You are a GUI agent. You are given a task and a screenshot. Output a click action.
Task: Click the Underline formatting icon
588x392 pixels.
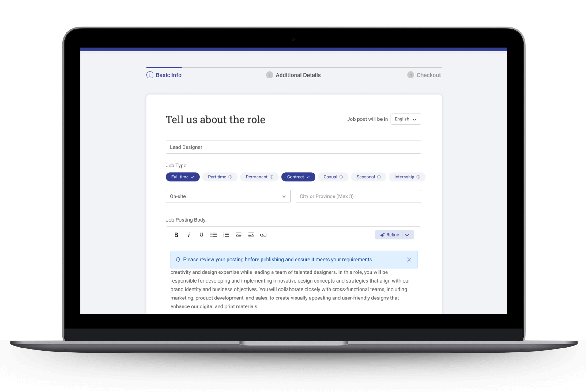tap(201, 235)
